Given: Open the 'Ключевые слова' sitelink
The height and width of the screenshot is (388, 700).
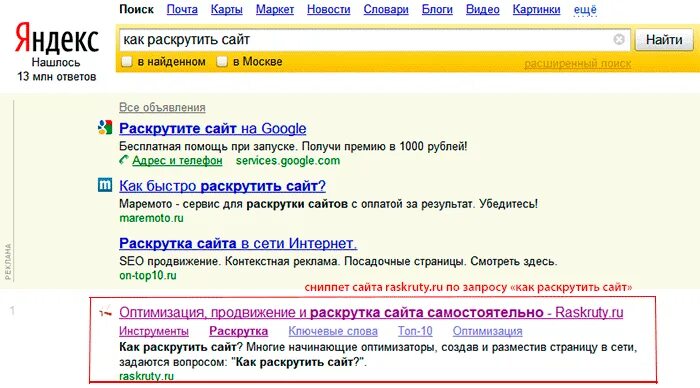Looking at the screenshot, I should pyautogui.click(x=333, y=331).
